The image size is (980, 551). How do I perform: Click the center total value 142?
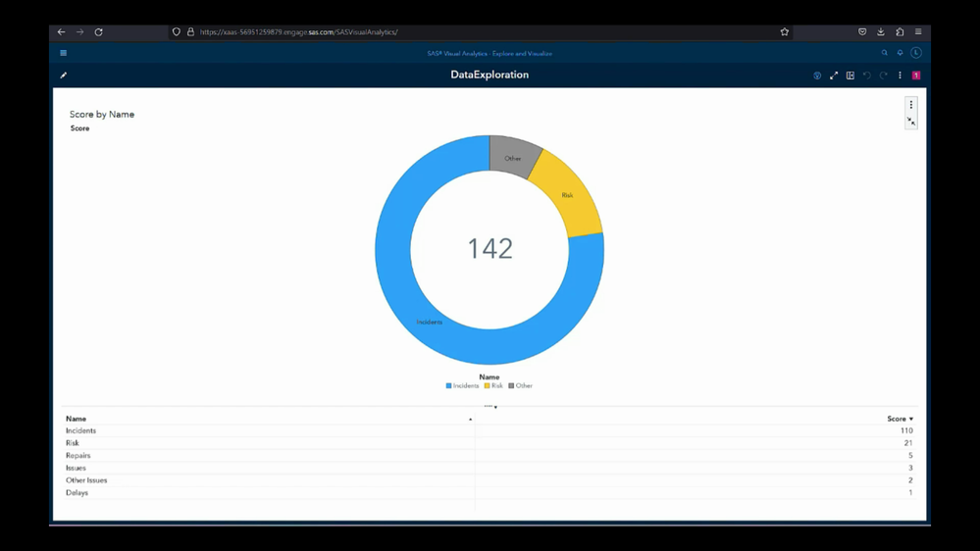click(x=490, y=249)
